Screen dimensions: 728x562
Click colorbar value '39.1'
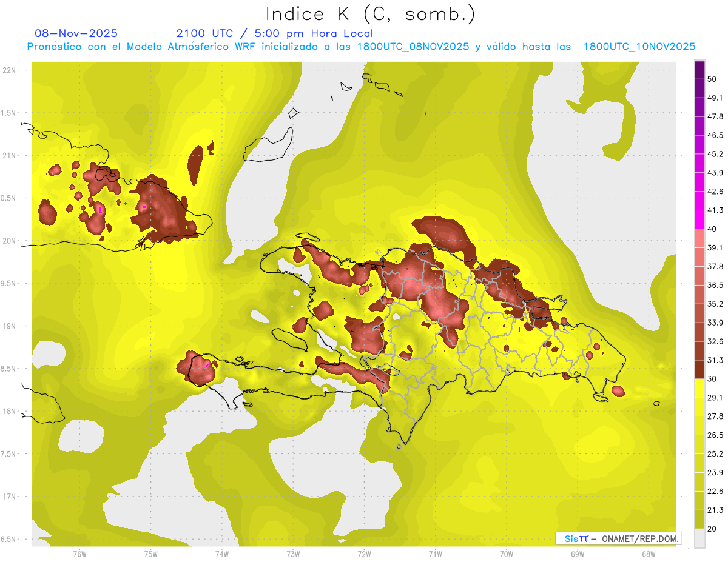715,247
